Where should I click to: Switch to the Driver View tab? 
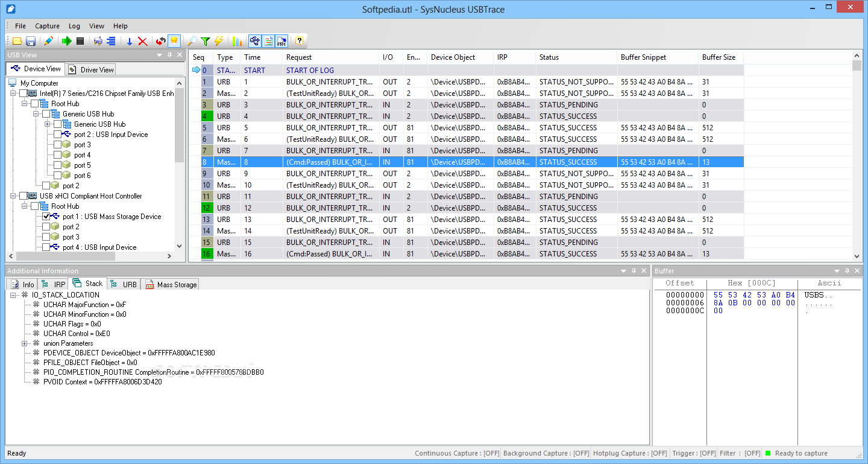pos(90,69)
